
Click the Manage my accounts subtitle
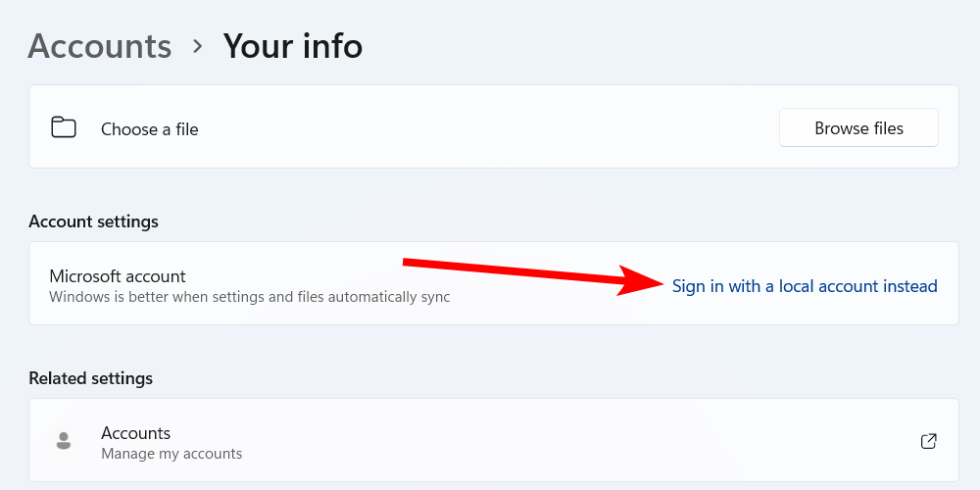click(x=171, y=454)
